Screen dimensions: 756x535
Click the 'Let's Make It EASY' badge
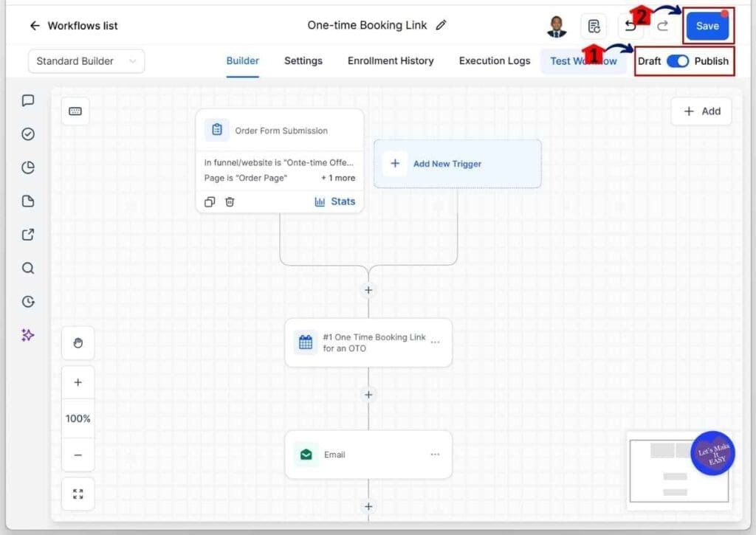[712, 453]
